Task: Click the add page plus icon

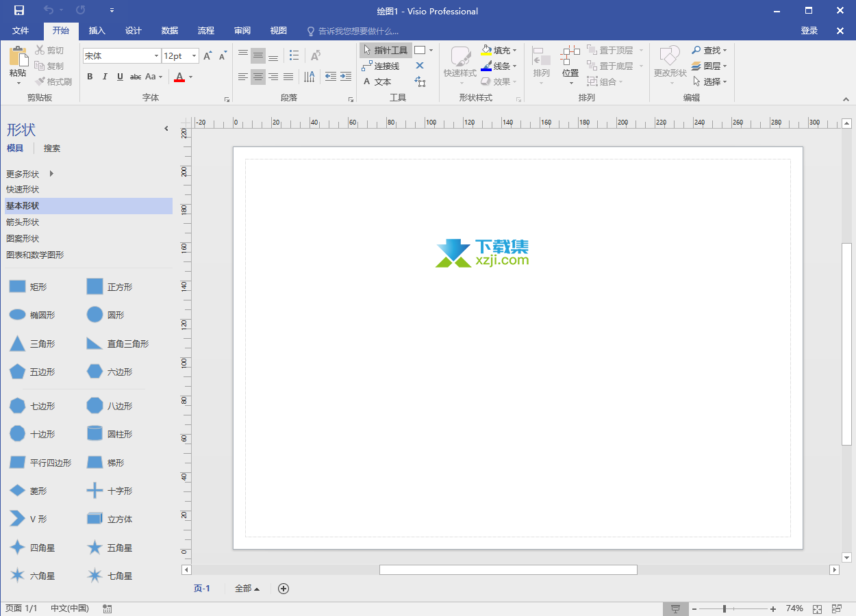Action: (284, 589)
